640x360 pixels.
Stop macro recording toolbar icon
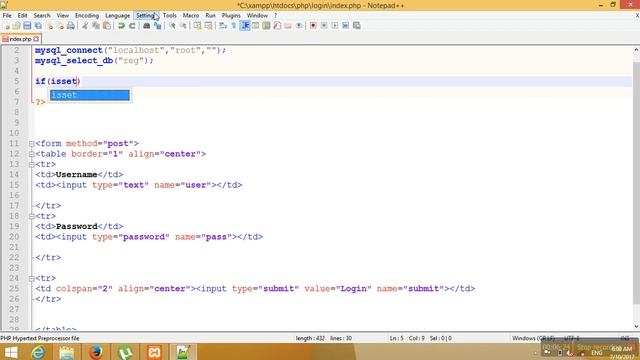(324, 26)
